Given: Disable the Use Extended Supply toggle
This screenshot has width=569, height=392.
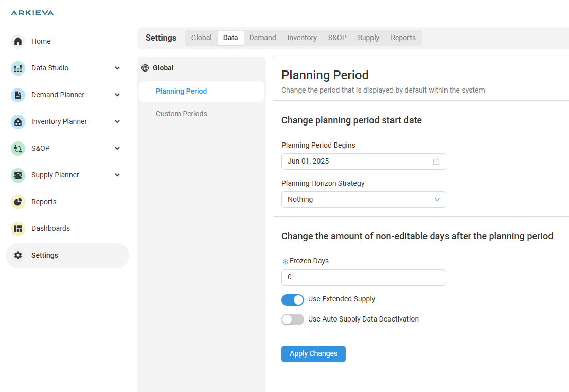Looking at the screenshot, I should [292, 299].
